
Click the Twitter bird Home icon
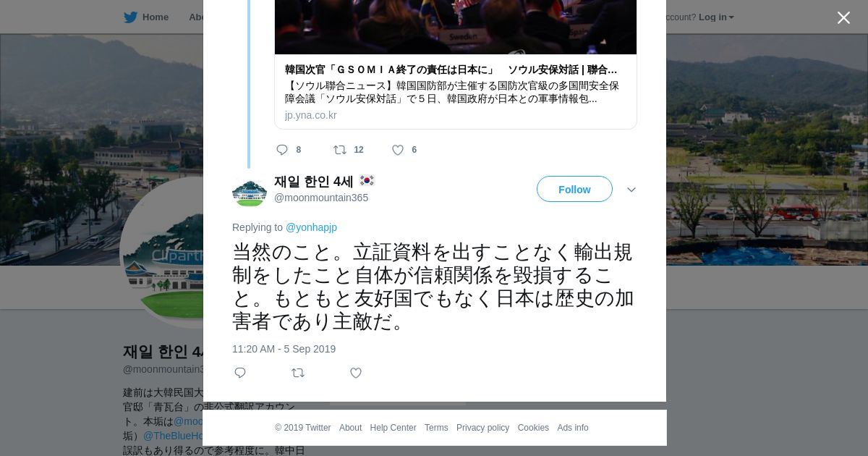click(x=130, y=17)
